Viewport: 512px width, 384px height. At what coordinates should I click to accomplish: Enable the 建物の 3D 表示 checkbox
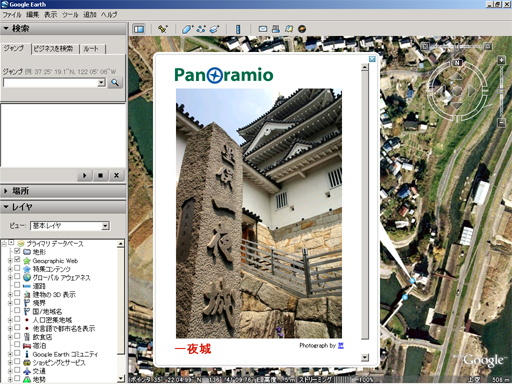[x=17, y=294]
